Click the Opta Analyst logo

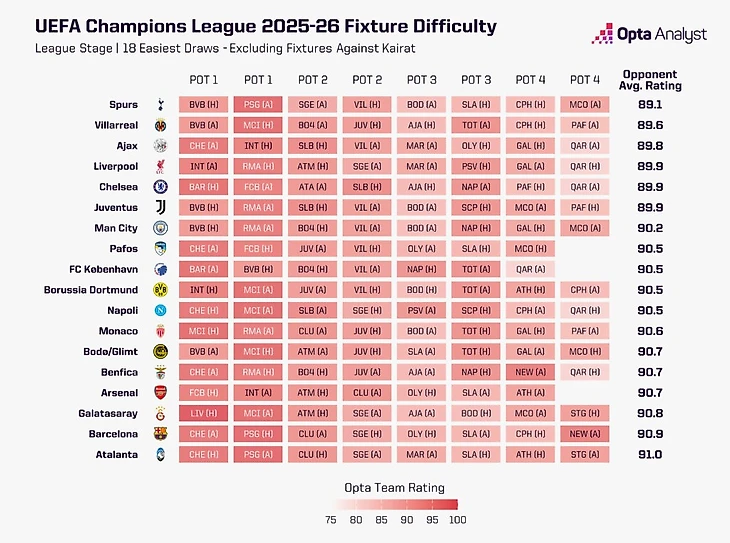pyautogui.click(x=649, y=34)
